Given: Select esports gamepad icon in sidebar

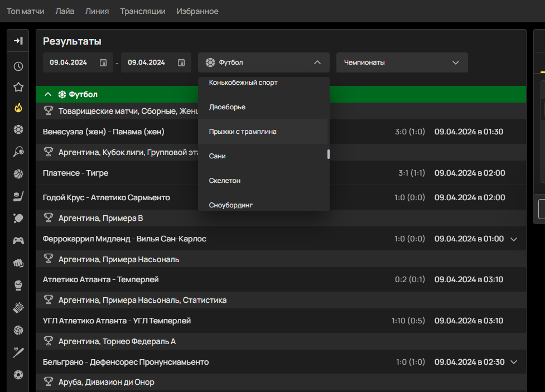Looking at the screenshot, I should click(18, 240).
